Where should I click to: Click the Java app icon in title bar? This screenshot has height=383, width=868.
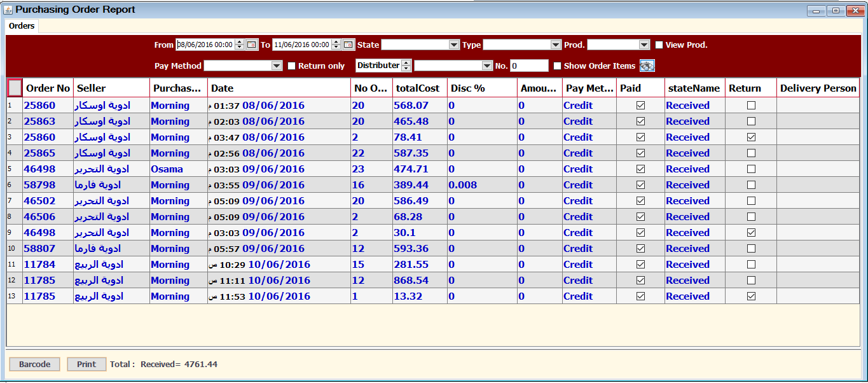[8, 10]
